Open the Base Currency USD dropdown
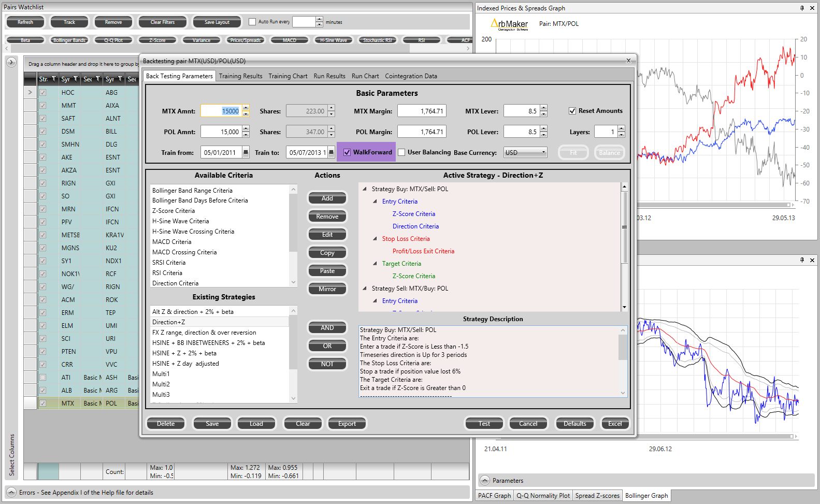Image resolution: width=820 pixels, height=504 pixels. pyautogui.click(x=526, y=152)
